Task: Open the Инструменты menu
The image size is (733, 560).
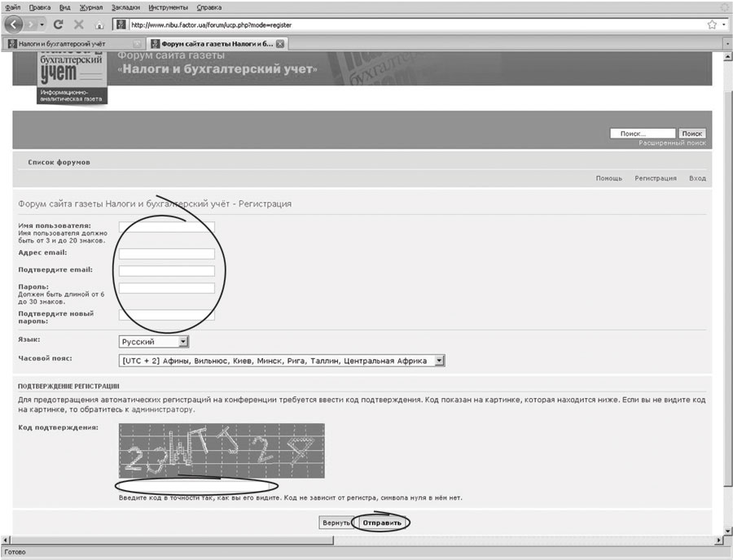Action: point(169,7)
